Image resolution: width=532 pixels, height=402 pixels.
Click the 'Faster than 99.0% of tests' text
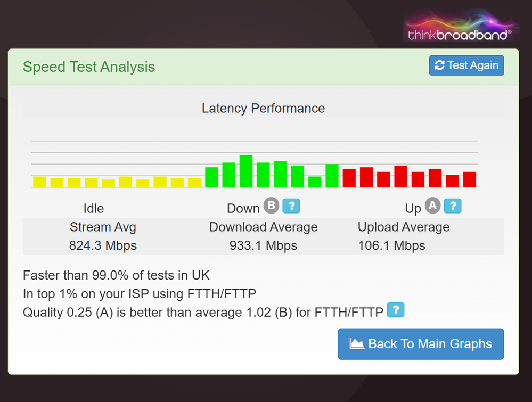coord(116,275)
